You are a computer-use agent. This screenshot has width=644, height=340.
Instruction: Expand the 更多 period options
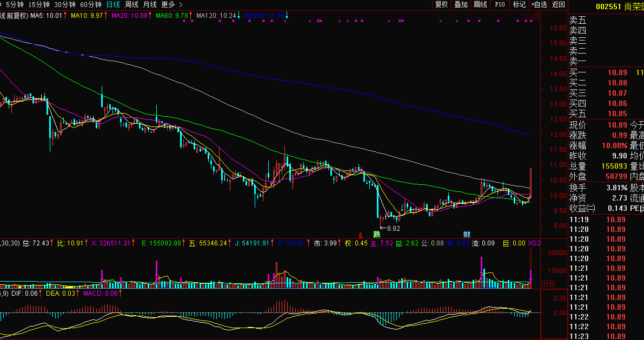(171, 4)
